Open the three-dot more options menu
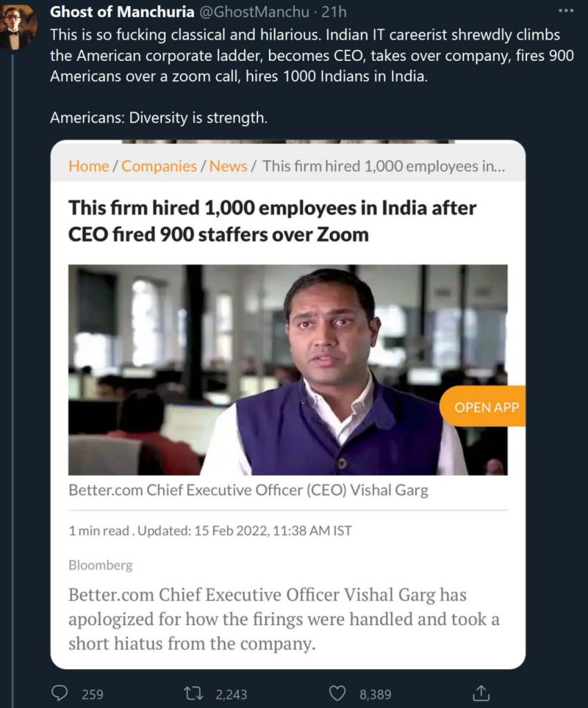This screenshot has width=588, height=708. [566, 12]
